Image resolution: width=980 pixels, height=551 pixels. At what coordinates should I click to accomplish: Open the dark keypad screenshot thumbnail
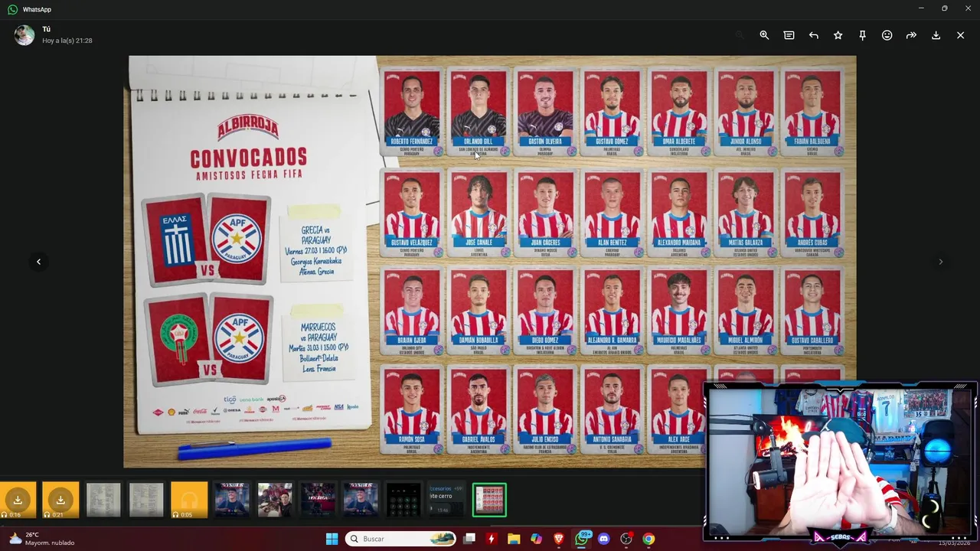(x=403, y=500)
